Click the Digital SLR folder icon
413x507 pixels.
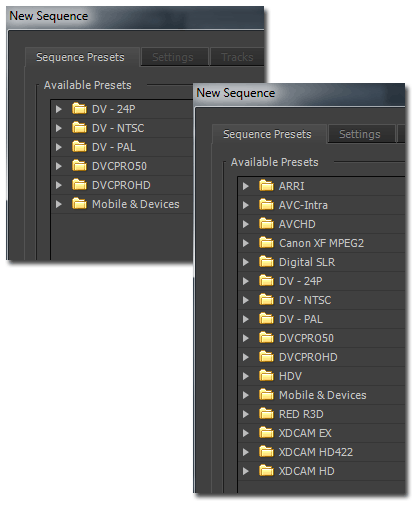click(x=266, y=261)
